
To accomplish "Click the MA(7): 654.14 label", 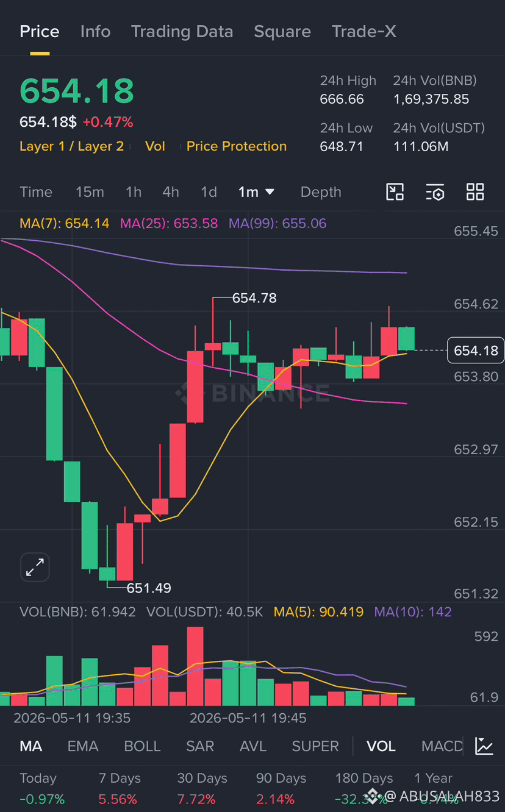I will 65,223.
